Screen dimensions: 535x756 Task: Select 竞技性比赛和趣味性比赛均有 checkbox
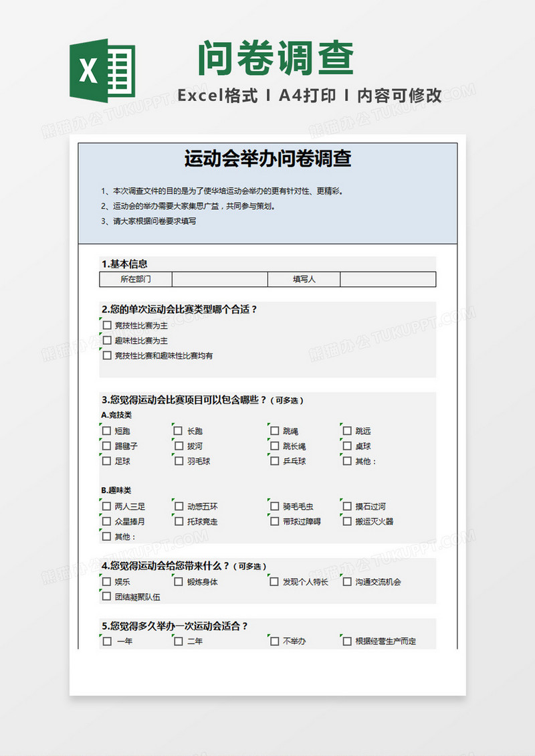(107, 355)
